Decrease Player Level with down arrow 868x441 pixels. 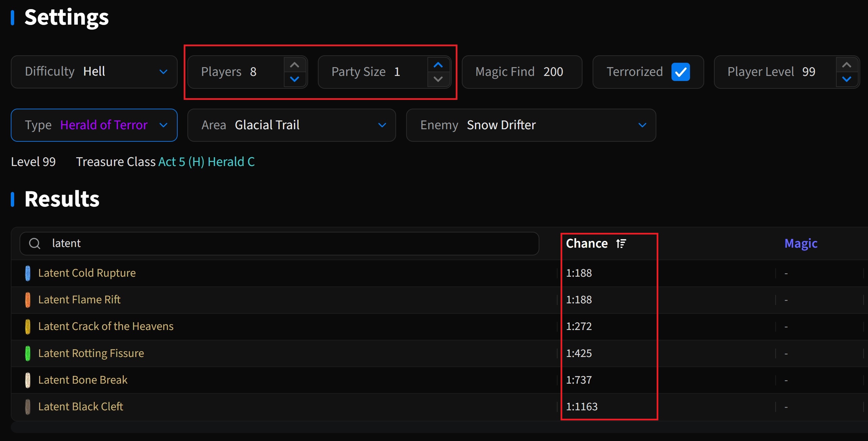[846, 79]
